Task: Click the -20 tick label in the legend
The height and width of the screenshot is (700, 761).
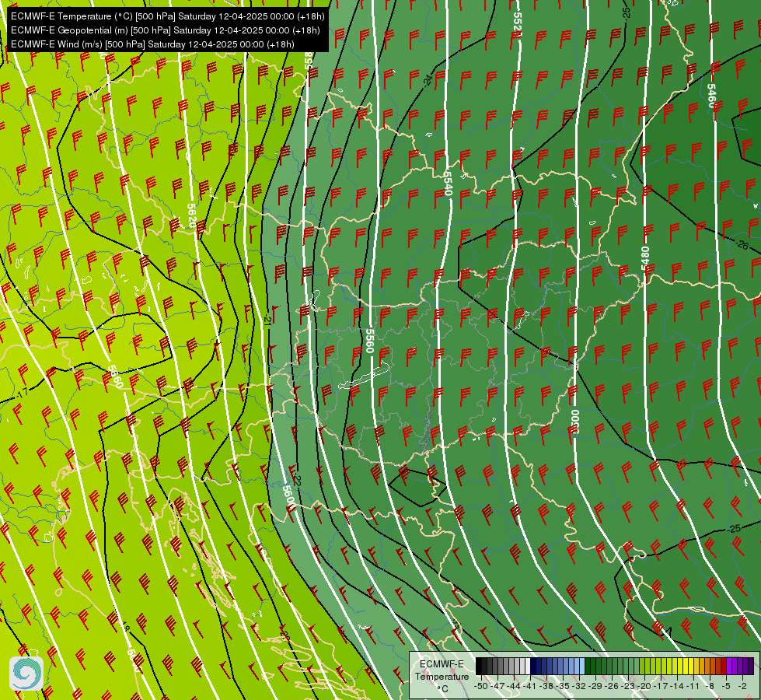Action: point(644,686)
